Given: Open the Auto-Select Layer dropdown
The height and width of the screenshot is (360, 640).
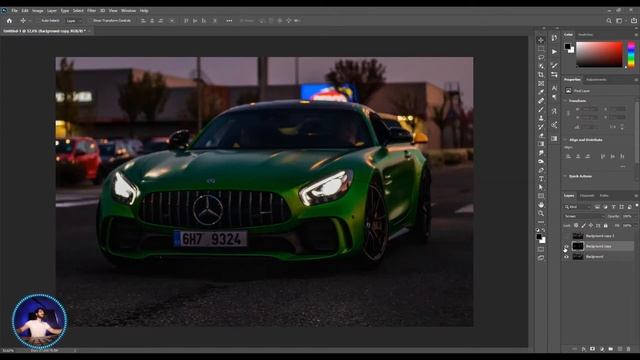Looking at the screenshot, I should coord(73,20).
